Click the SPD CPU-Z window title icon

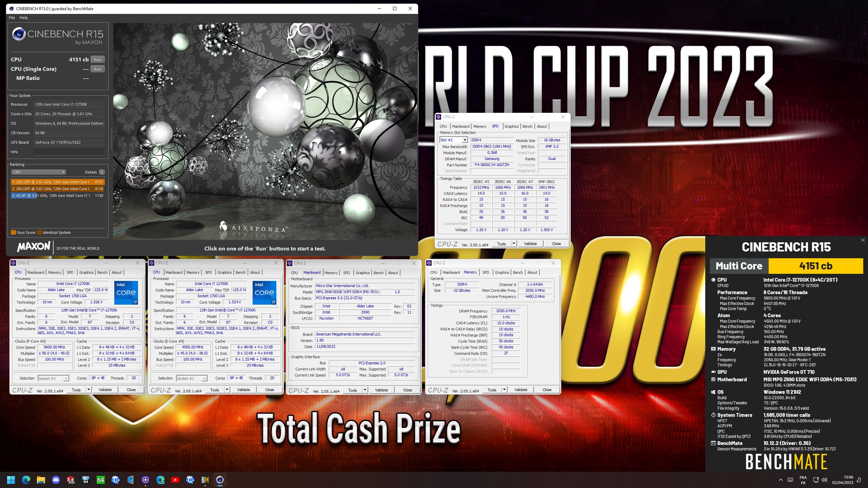pyautogui.click(x=439, y=117)
